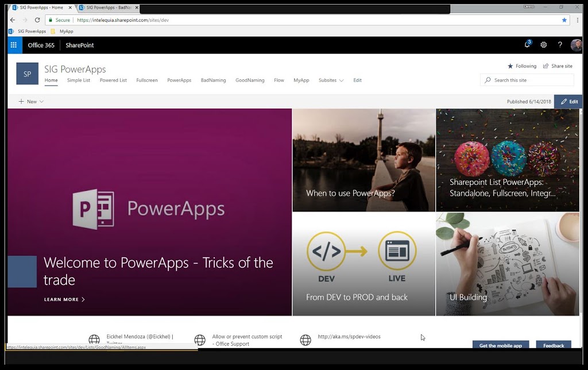The height and width of the screenshot is (370, 588).
Task: Open the Eickhel Mendoza (@Eickhel) link
Action: click(x=140, y=339)
